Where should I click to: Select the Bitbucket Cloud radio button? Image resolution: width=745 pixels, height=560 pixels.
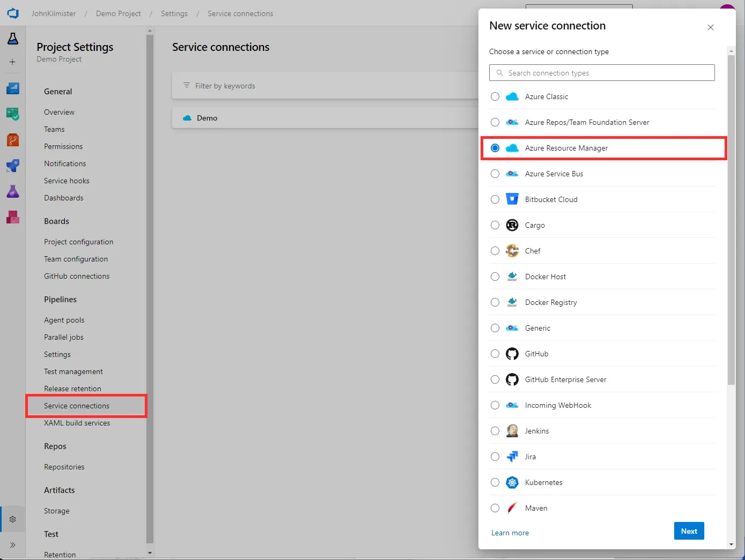pyautogui.click(x=495, y=199)
